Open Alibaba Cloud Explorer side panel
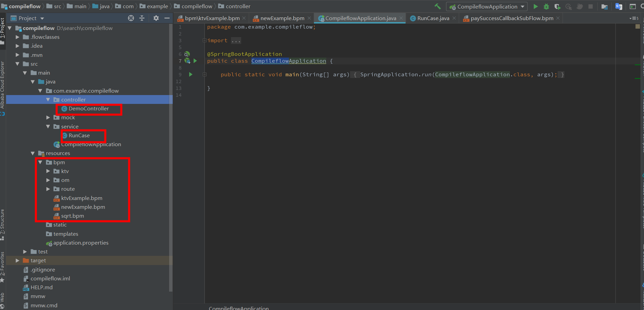The height and width of the screenshot is (310, 644). pos(2,89)
